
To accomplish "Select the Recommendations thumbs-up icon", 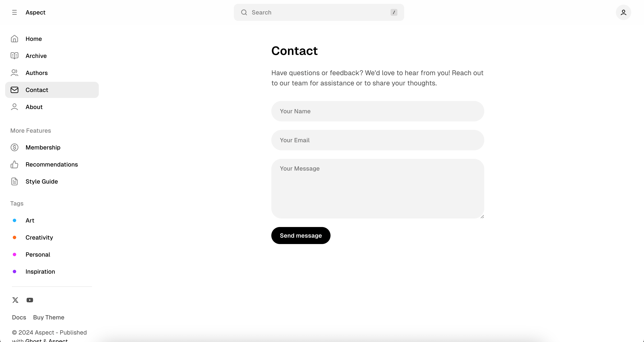I will point(14,164).
